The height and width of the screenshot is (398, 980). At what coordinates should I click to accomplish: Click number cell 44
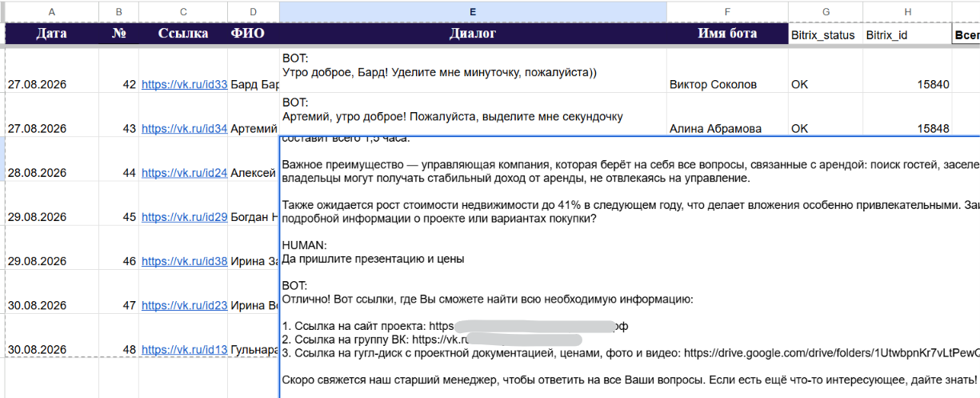pyautogui.click(x=119, y=159)
